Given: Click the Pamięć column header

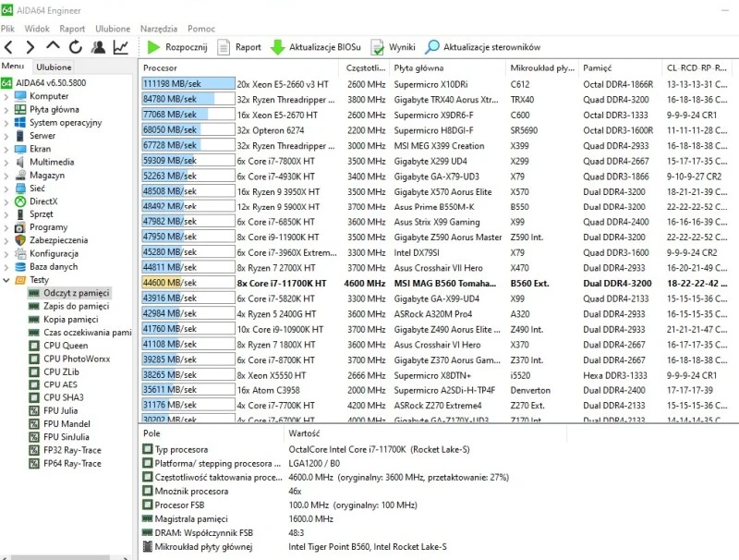Looking at the screenshot, I should (x=597, y=67).
